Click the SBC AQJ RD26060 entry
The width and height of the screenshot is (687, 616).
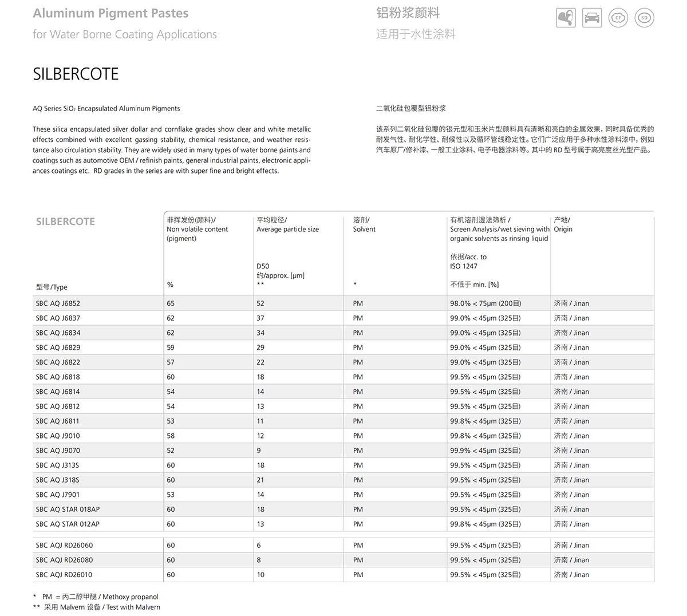tap(64, 546)
